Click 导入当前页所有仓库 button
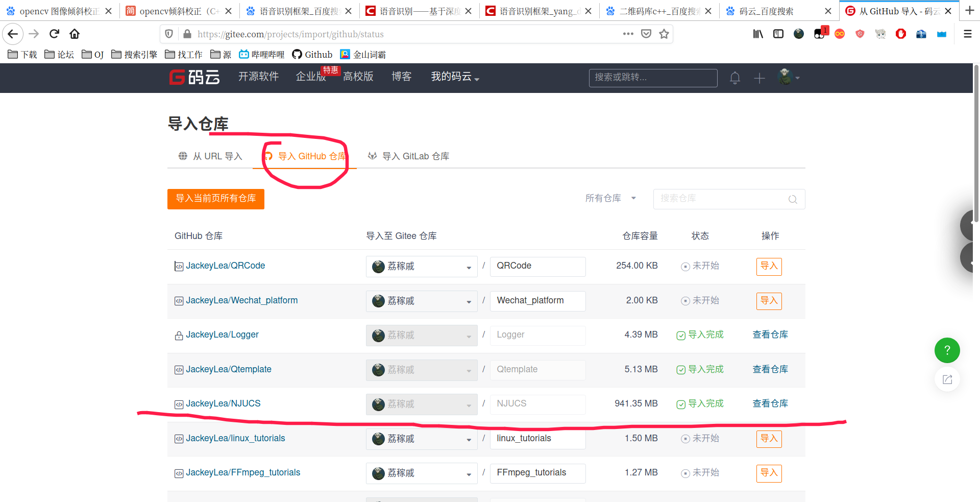 [216, 199]
